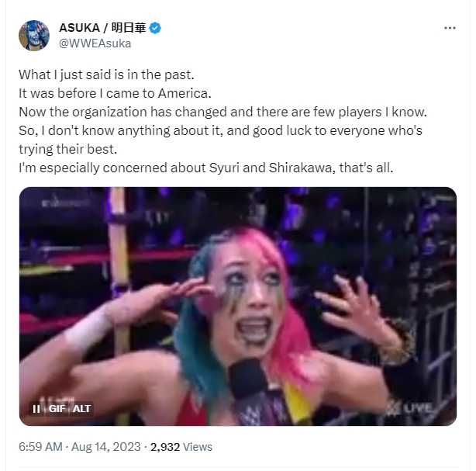The height and width of the screenshot is (471, 476).
Task: Click the word Syuri in the tweet
Action: point(224,168)
